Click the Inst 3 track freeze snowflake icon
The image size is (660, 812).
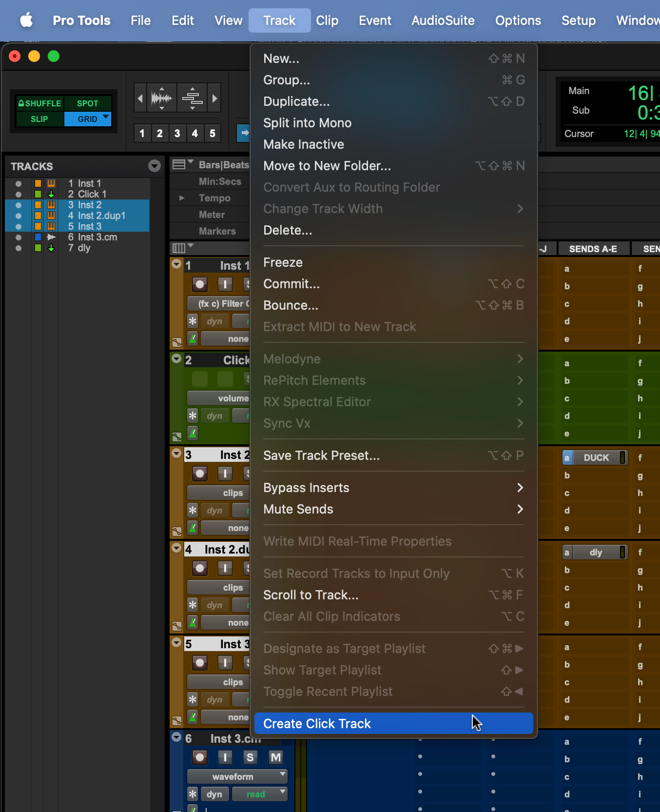click(193, 699)
